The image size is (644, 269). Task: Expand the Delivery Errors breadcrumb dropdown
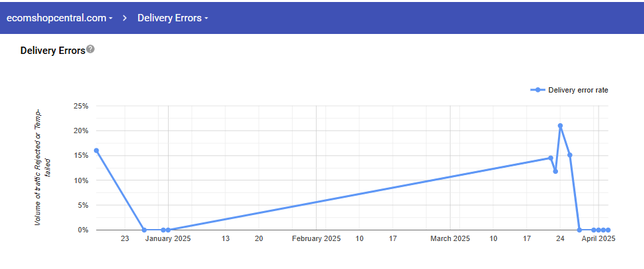[173, 18]
